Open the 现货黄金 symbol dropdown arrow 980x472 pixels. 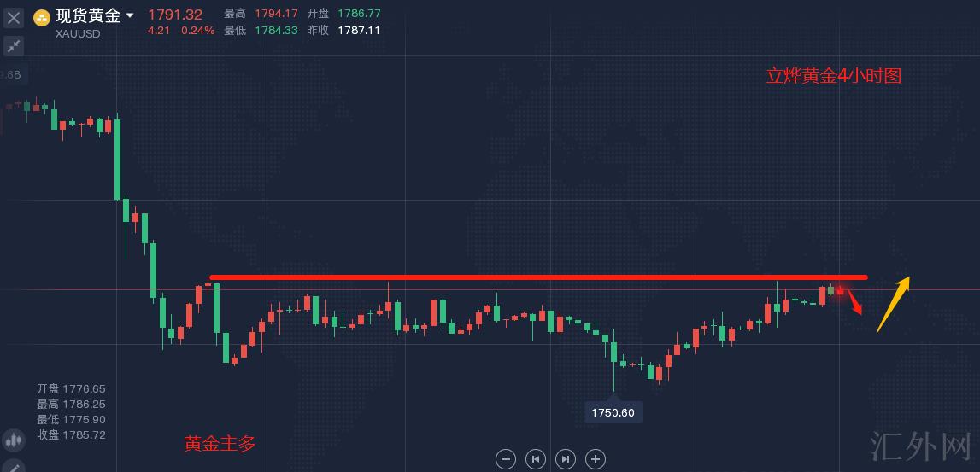(x=130, y=15)
